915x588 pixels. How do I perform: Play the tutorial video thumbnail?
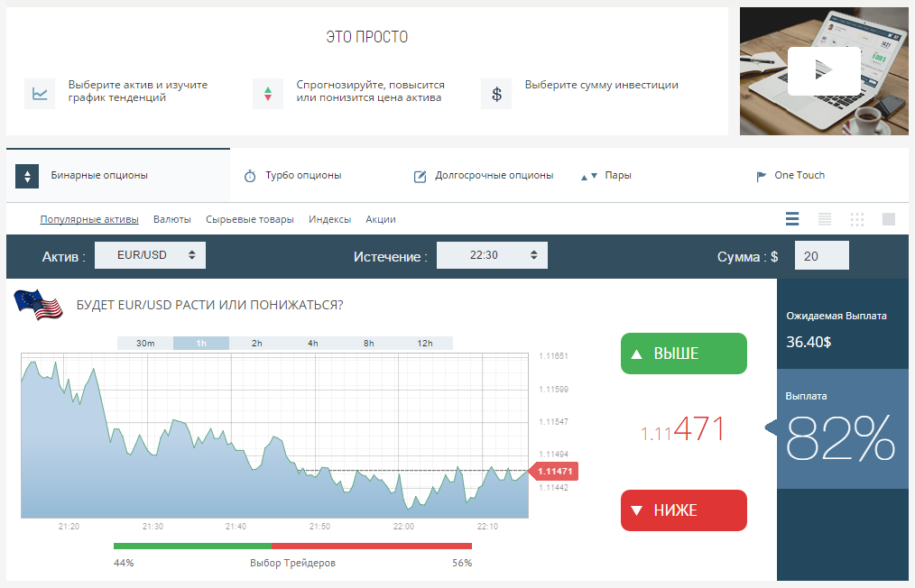(823, 71)
